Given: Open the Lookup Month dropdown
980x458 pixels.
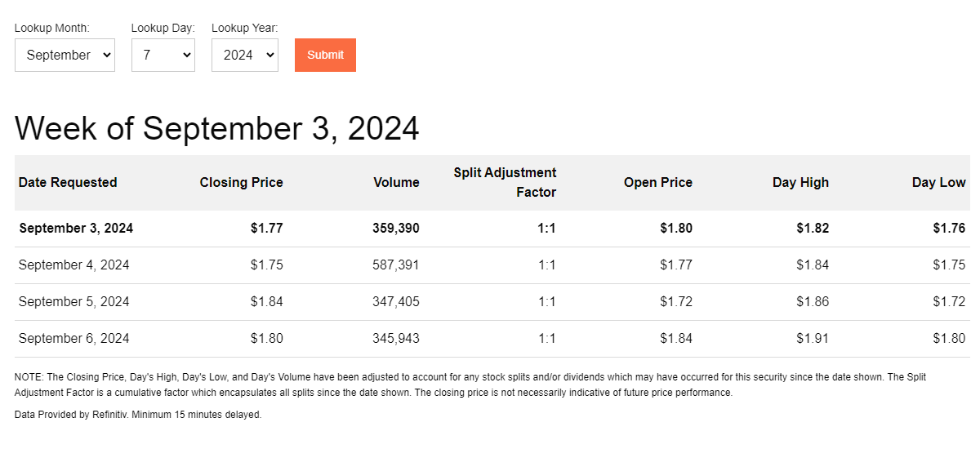Looking at the screenshot, I should pyautogui.click(x=65, y=55).
